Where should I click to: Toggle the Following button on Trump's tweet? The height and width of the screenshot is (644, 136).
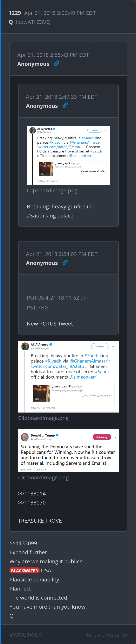pyautogui.click(x=102, y=437)
